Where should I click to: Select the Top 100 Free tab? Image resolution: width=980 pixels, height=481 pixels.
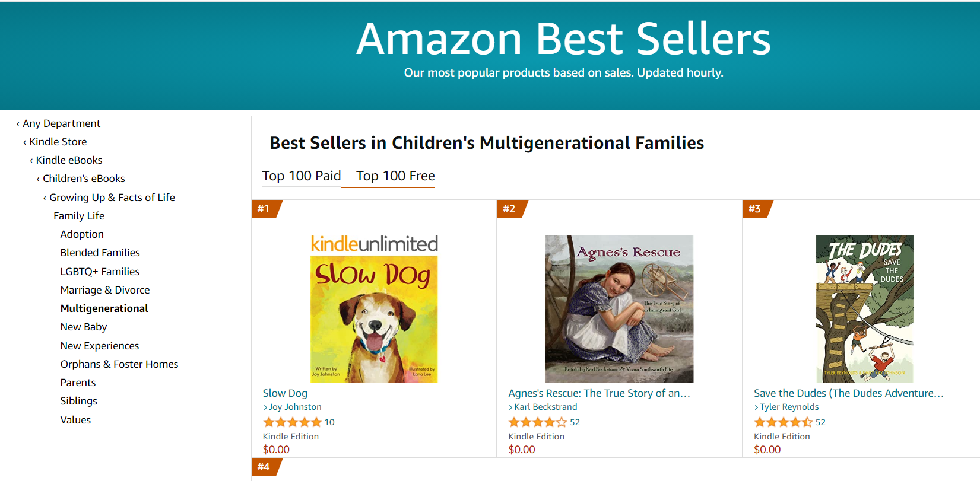(x=395, y=176)
